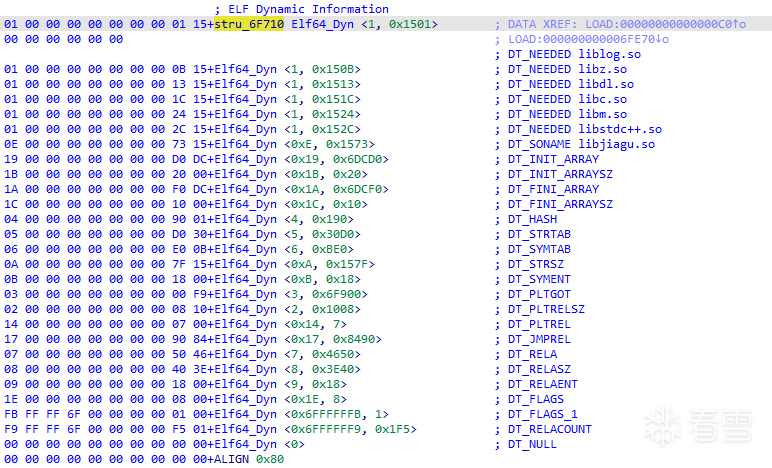Select the Elf64_Dyn <0xE, 0x1573> entry
Image resolution: width=772 pixels, height=468 pixels.
294,144
